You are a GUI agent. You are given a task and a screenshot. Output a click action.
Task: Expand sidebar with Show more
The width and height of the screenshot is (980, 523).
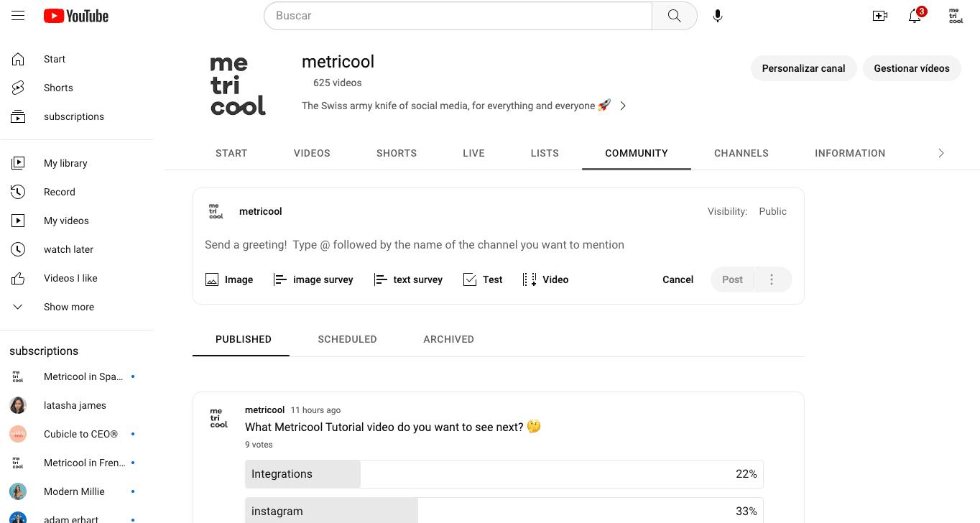68,307
